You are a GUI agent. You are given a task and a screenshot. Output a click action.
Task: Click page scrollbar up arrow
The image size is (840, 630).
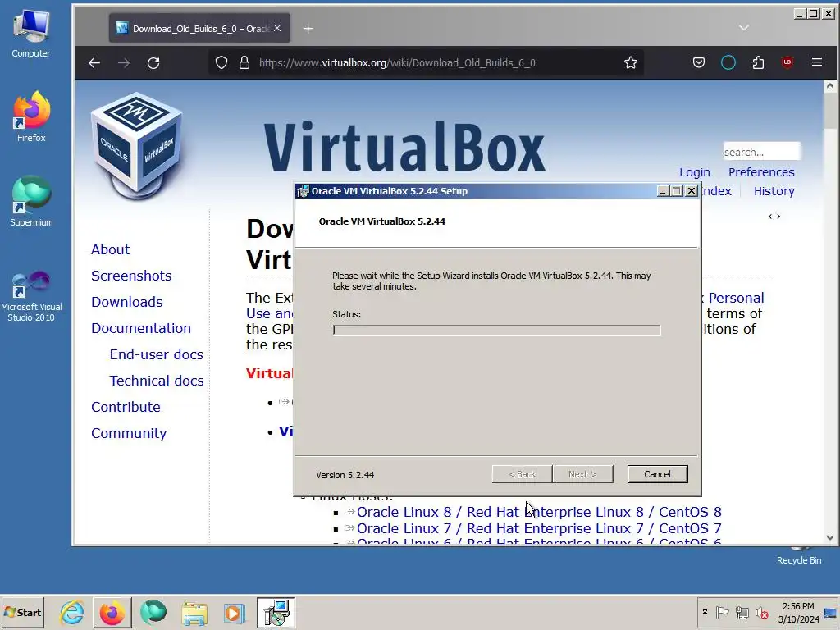830,85
